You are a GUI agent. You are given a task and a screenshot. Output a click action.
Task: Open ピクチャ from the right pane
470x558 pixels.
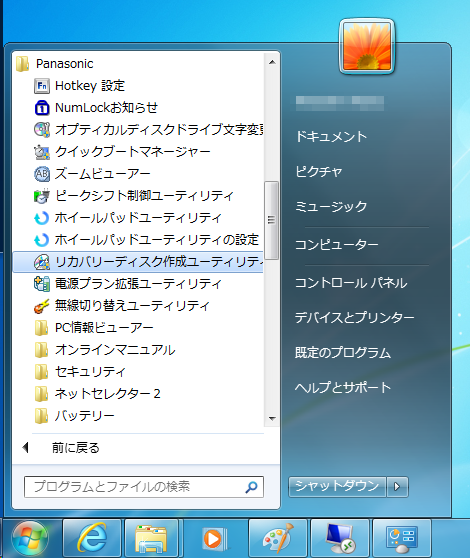[319, 172]
